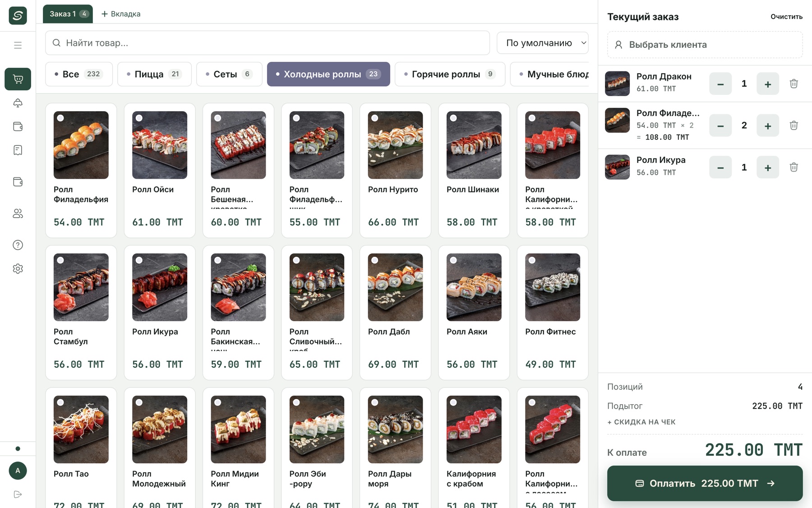The height and width of the screenshot is (508, 812).
Task: Select the Все category filter
Action: pyautogui.click(x=79, y=74)
